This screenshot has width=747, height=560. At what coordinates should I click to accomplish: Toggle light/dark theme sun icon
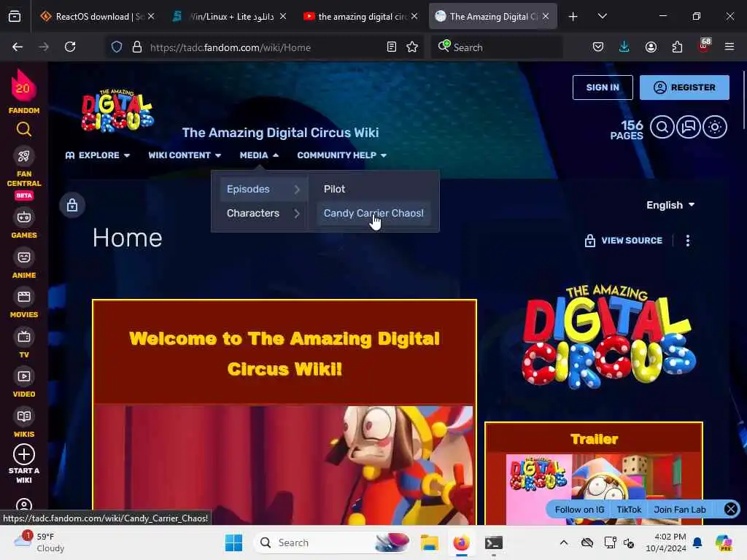coord(715,127)
